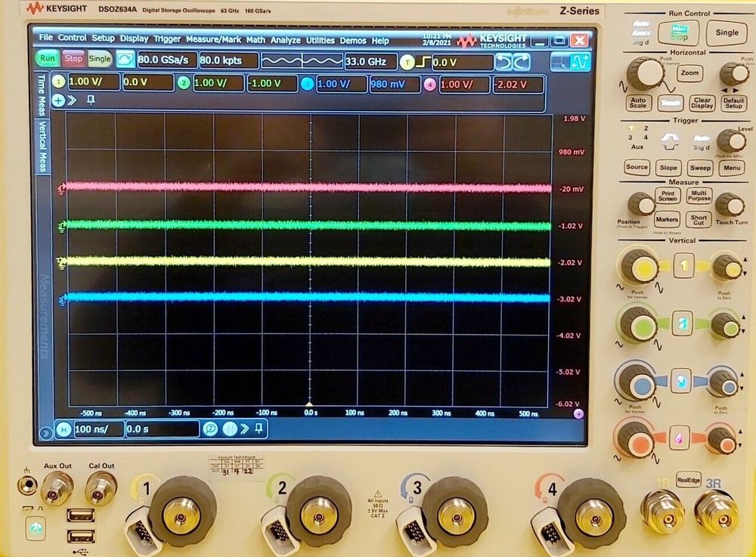Viewport: 756px width, 557px height.
Task: Open the Setup menu
Action: [103, 38]
